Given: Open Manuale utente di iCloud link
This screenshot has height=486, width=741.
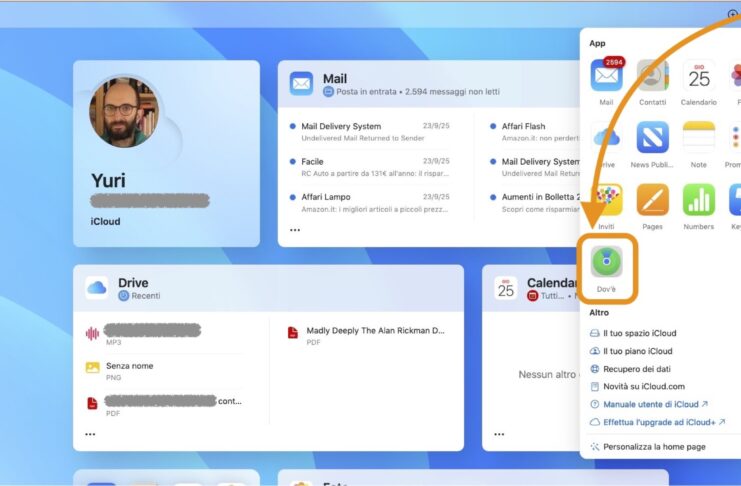Looking at the screenshot, I should (x=649, y=404).
